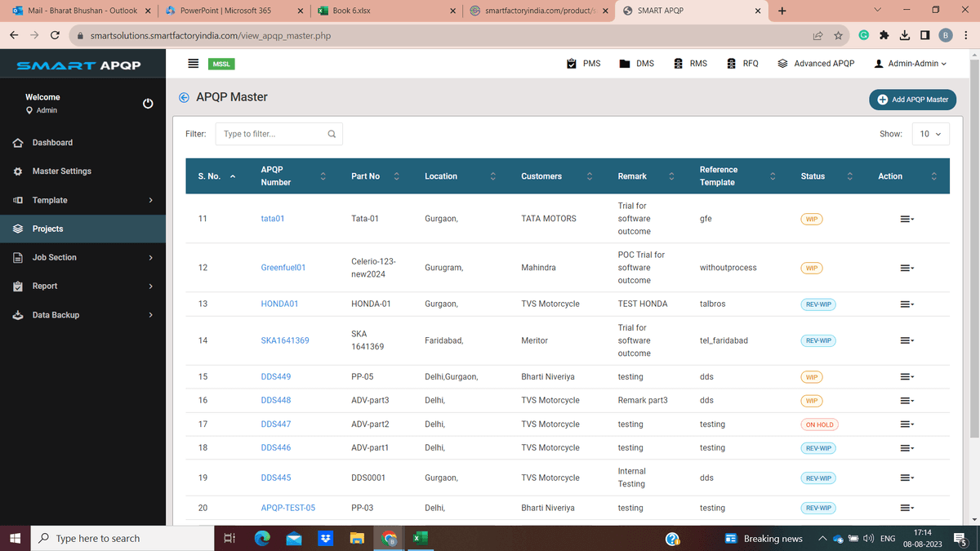
Task: Open the Action menu for HONDA01 row
Action: point(906,304)
